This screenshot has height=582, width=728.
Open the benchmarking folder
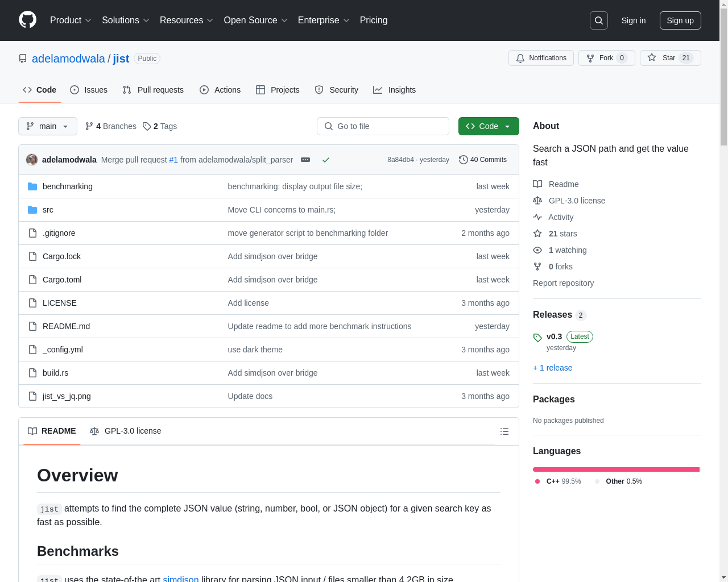[x=68, y=186]
